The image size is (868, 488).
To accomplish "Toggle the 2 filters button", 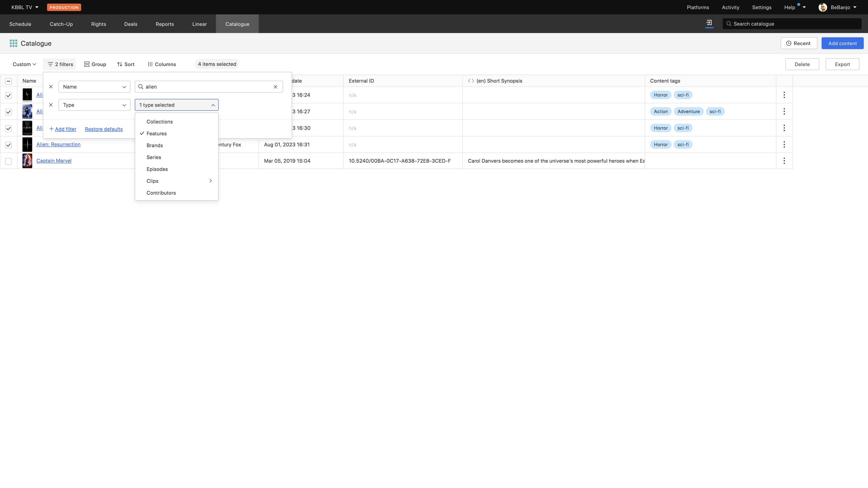I will tap(60, 64).
